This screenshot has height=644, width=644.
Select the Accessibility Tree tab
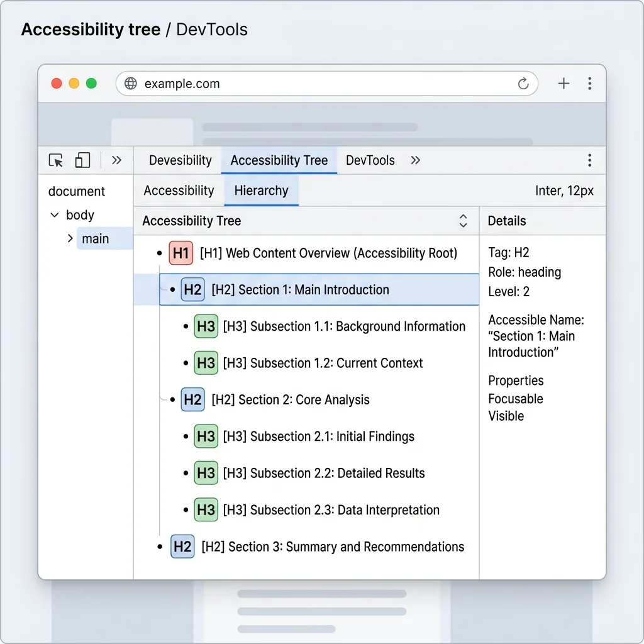(x=279, y=160)
